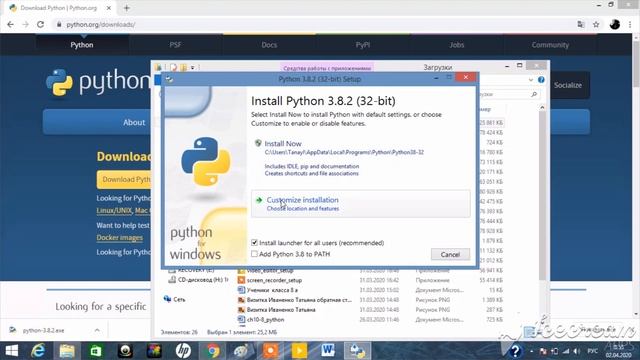Viewport: 640px width, 360px height.
Task: Toggle Install launcher for all users checkbox
Action: (x=254, y=243)
